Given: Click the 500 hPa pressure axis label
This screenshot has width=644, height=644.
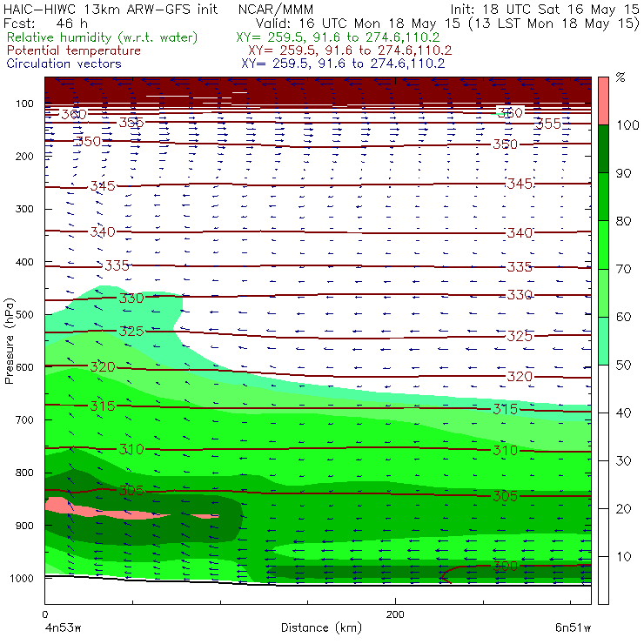Looking at the screenshot, I should tap(24, 314).
